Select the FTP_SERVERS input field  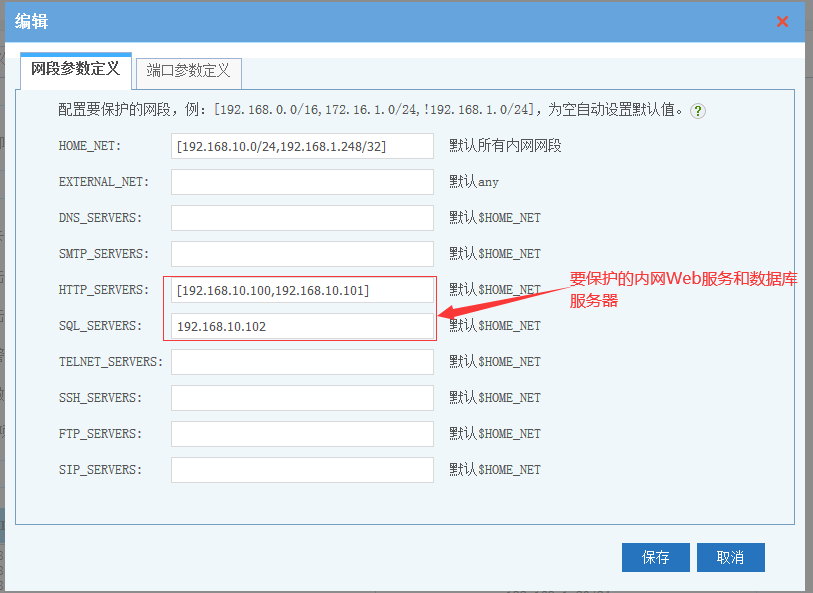[302, 434]
